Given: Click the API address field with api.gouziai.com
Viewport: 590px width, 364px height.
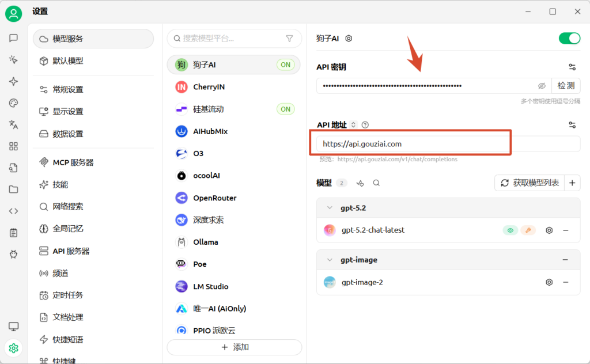Looking at the screenshot, I should [x=448, y=144].
